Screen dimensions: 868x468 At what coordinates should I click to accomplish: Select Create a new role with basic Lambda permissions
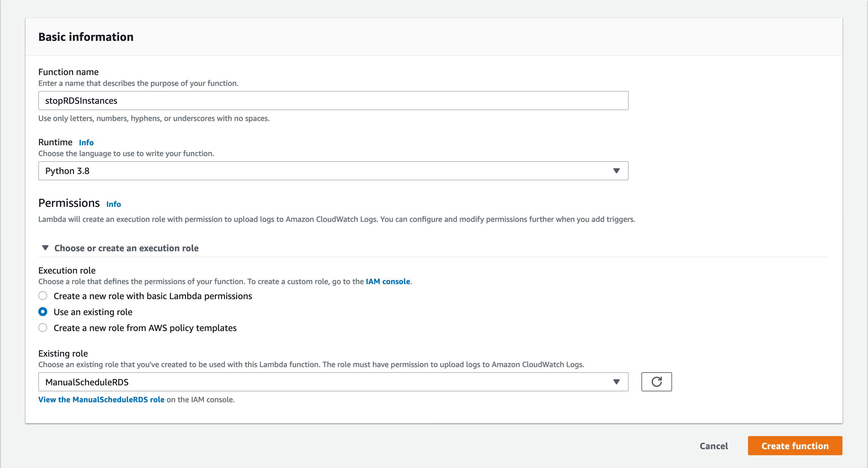point(43,296)
